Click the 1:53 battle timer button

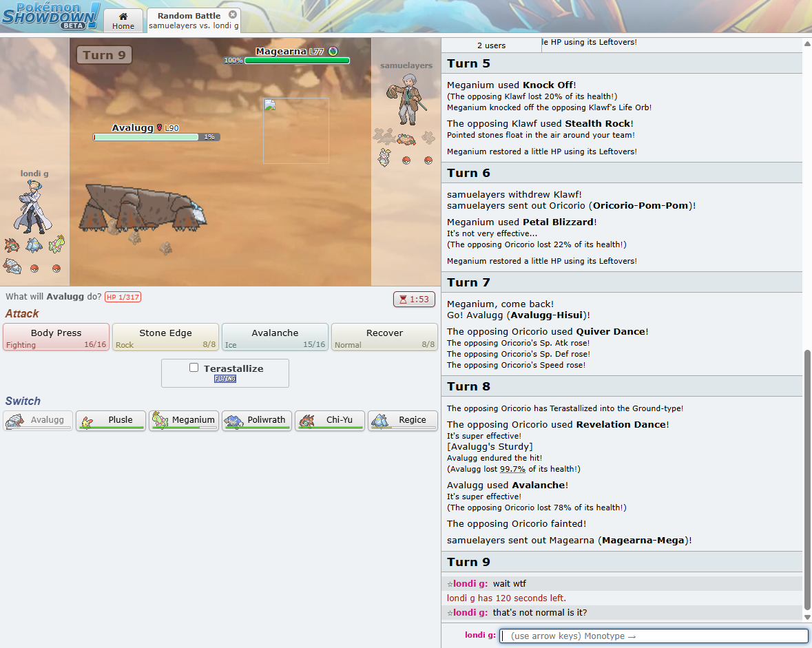click(x=414, y=299)
